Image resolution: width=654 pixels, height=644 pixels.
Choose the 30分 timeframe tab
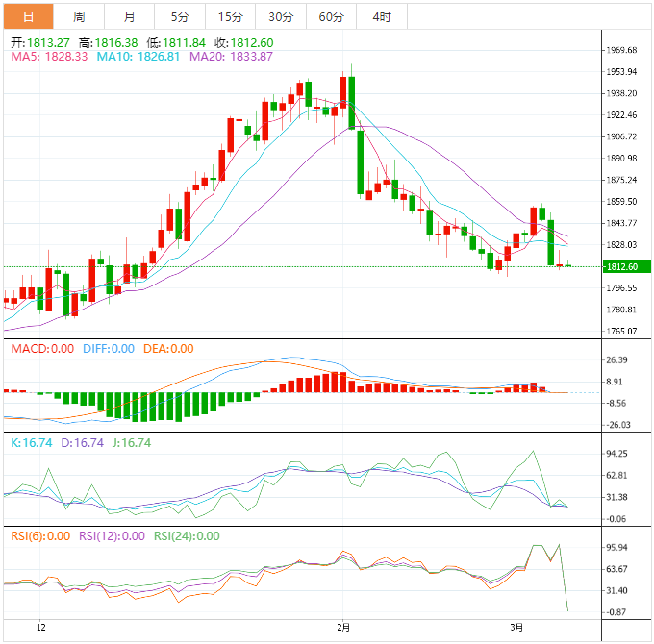tap(281, 16)
